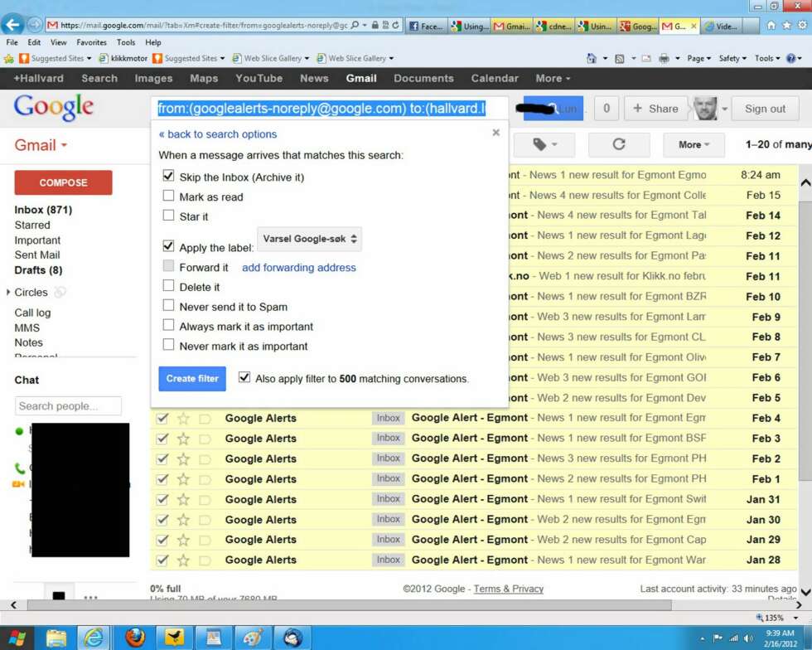
Task: Expand the Gmail dropdown under logo
Action: [41, 145]
